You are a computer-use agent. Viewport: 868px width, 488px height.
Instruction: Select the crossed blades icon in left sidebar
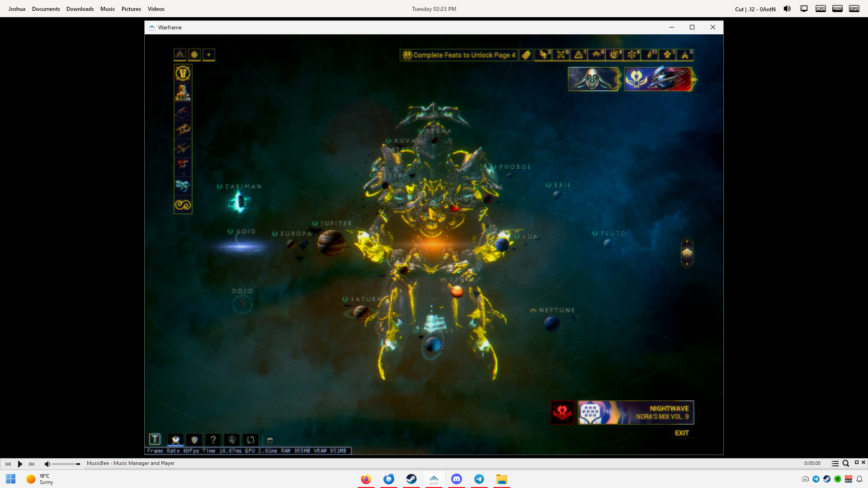[183, 148]
